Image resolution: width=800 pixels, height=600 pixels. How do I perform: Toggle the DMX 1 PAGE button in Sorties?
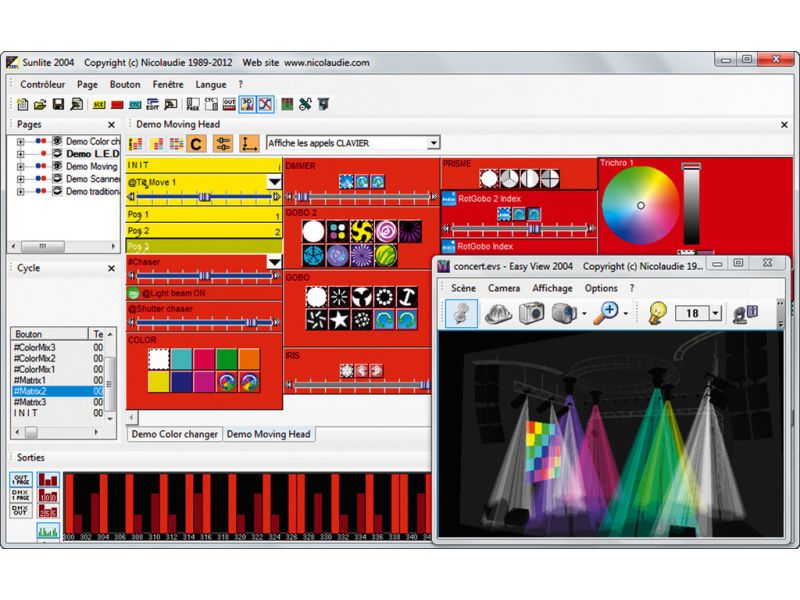[x=20, y=495]
